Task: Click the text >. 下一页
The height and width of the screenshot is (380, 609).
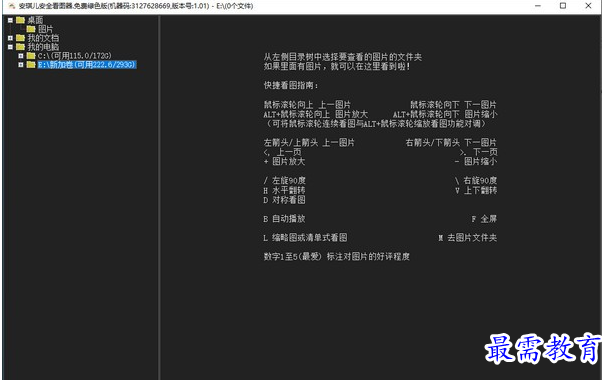Action: (478, 152)
